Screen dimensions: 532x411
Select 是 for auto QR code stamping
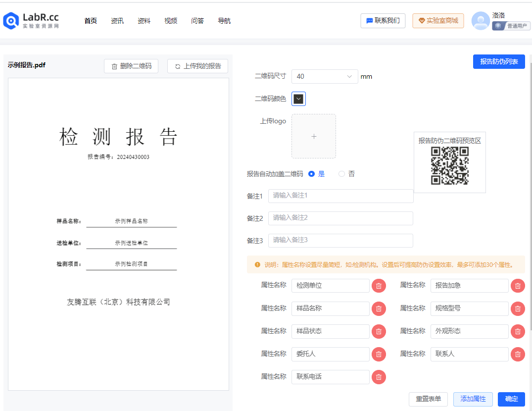(311, 174)
